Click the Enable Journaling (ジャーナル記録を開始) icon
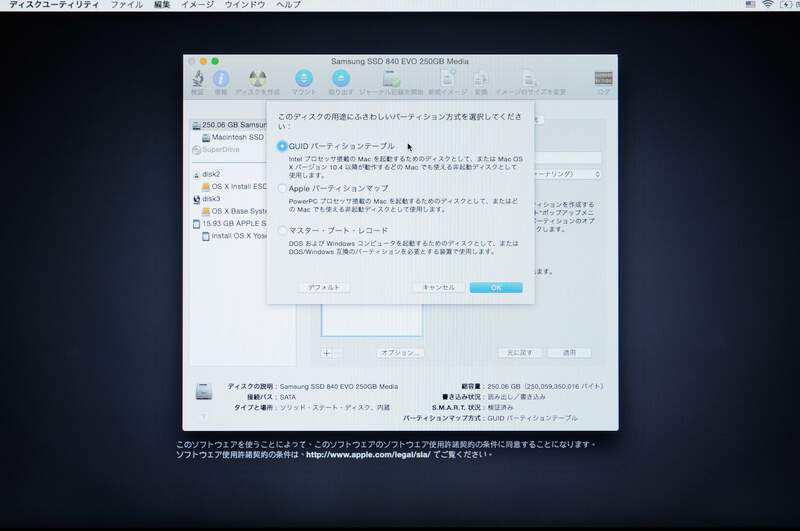Viewport: 800px width, 531px height. [391, 79]
